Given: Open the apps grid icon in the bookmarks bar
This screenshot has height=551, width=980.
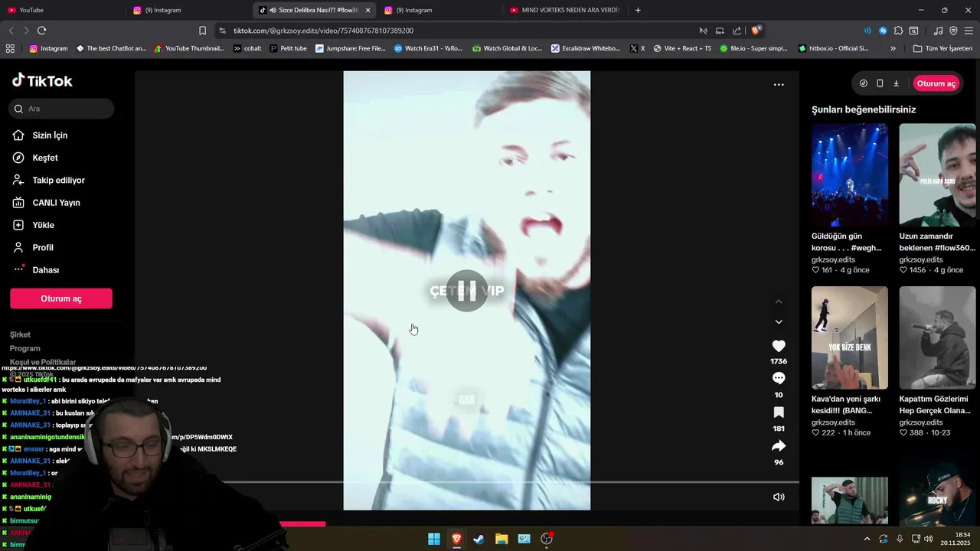Looking at the screenshot, I should [x=10, y=48].
